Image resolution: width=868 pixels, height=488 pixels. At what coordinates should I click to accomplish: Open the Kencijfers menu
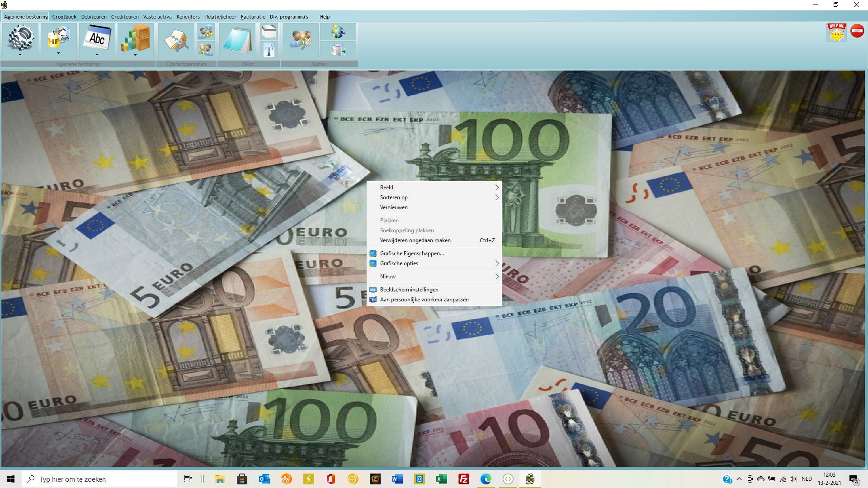pyautogui.click(x=188, y=17)
